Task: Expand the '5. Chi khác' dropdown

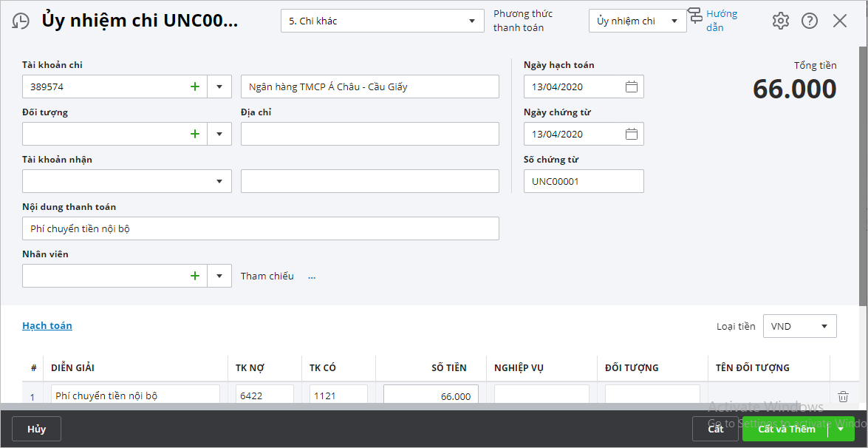Action: coord(472,21)
